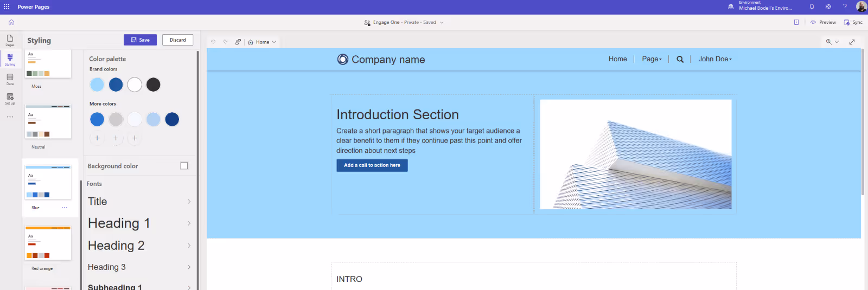
Task: Choose the Moss theme thumbnail
Action: (48, 64)
